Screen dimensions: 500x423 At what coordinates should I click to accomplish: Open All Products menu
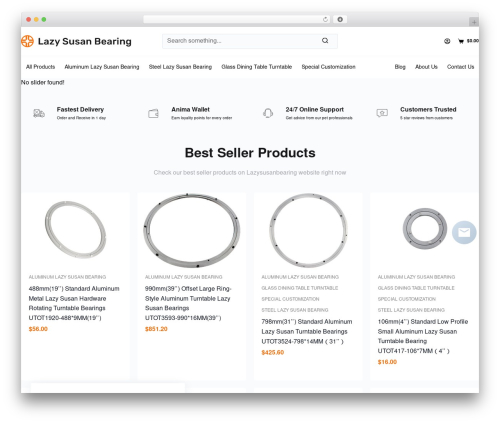(40, 67)
